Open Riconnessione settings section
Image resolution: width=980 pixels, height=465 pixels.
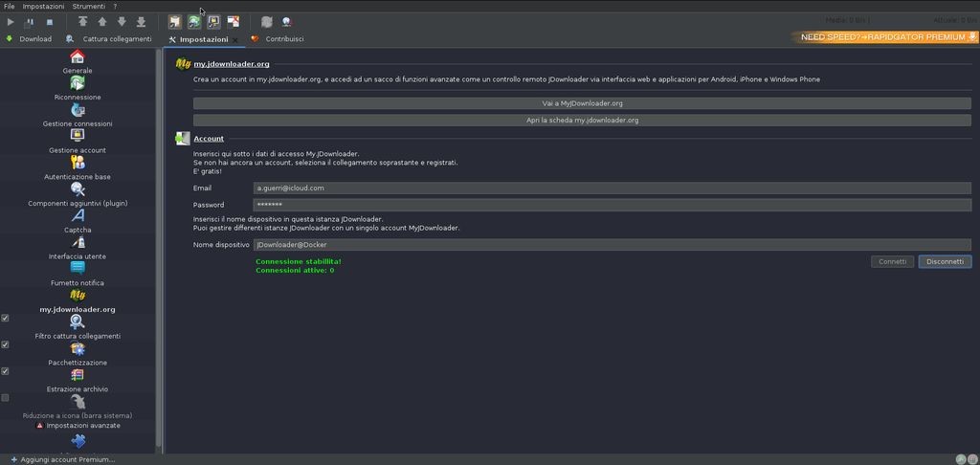pos(78,89)
